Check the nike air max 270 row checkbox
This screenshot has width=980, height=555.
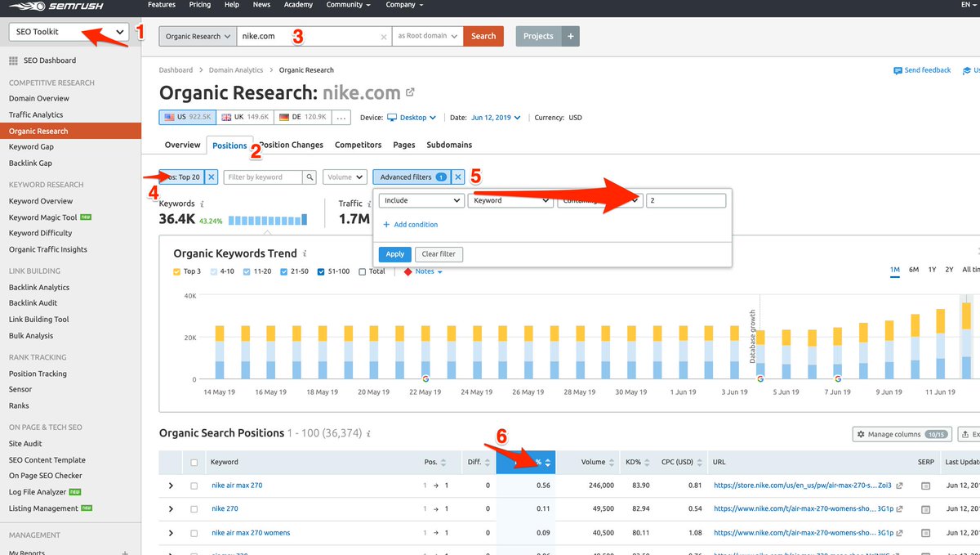pyautogui.click(x=194, y=486)
